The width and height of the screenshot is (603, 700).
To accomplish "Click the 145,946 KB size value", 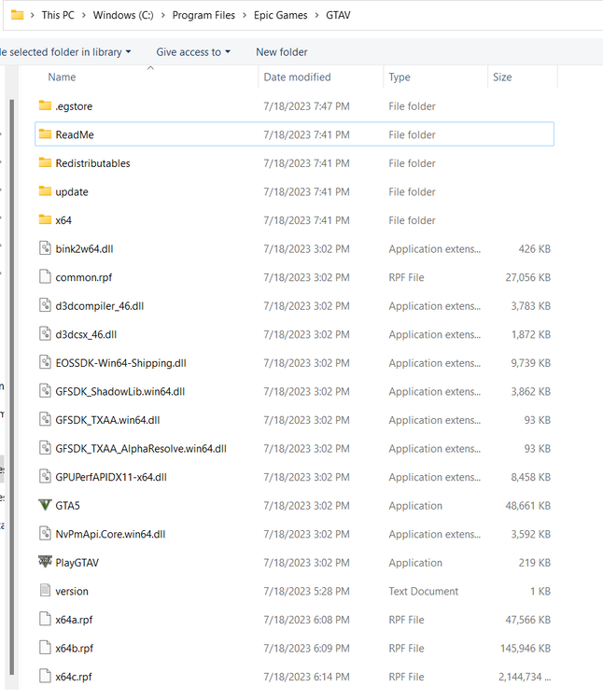I will pos(526,649).
